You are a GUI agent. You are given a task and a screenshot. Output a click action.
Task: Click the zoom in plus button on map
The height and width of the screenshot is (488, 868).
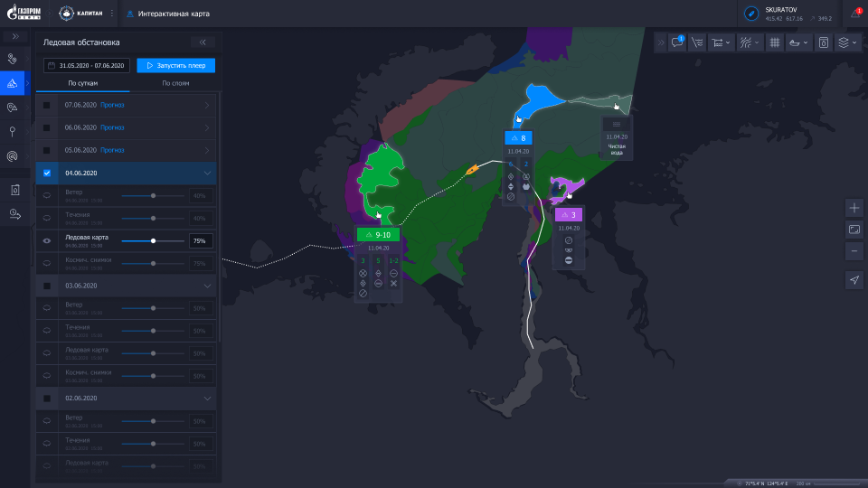[x=854, y=207]
